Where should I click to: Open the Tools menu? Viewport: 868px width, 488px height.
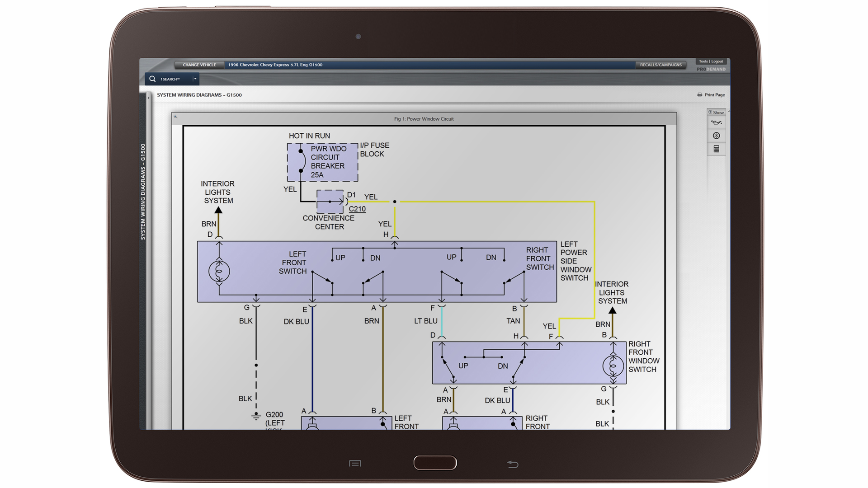pos(703,61)
